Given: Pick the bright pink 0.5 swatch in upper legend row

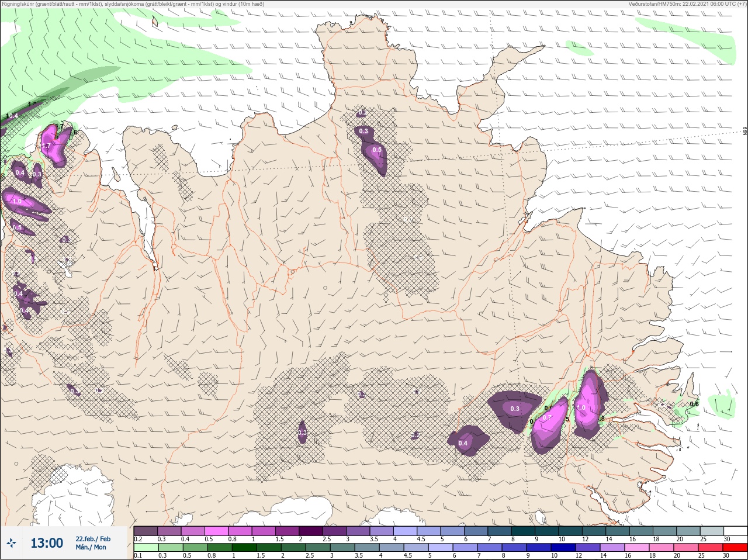Looking at the screenshot, I should point(216,531).
